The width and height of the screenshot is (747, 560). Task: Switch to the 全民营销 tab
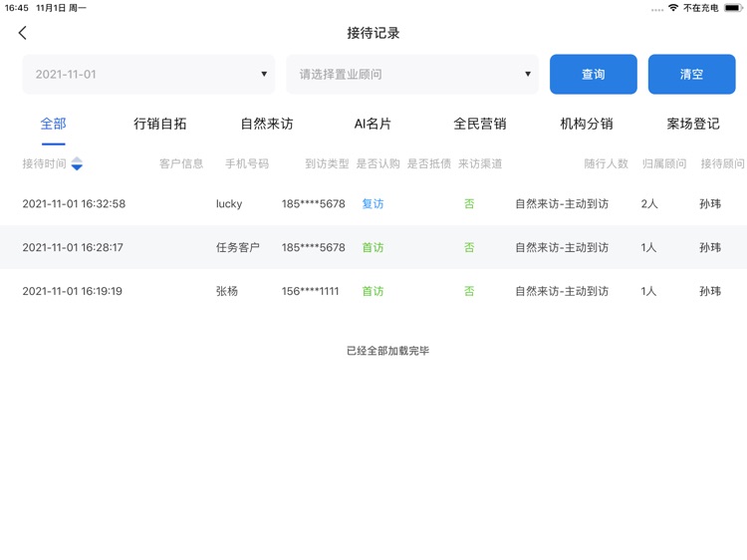[480, 124]
